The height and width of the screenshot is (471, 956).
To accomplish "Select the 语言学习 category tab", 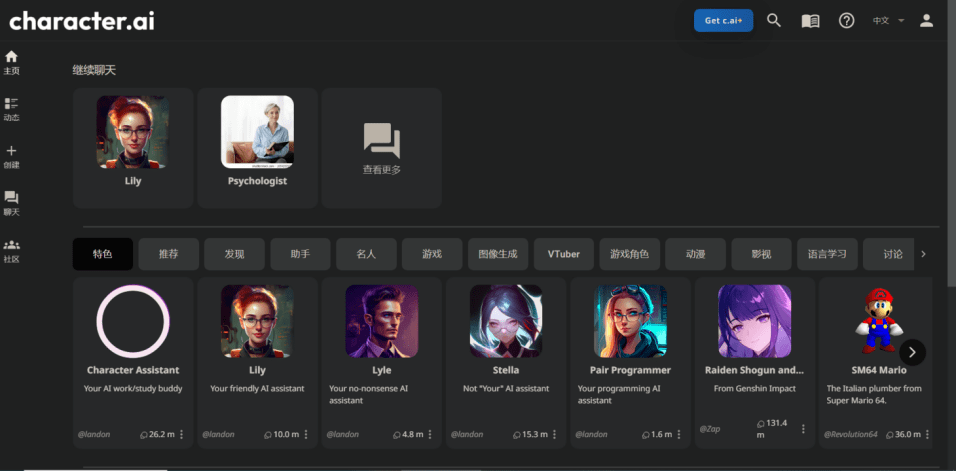I will pos(827,254).
